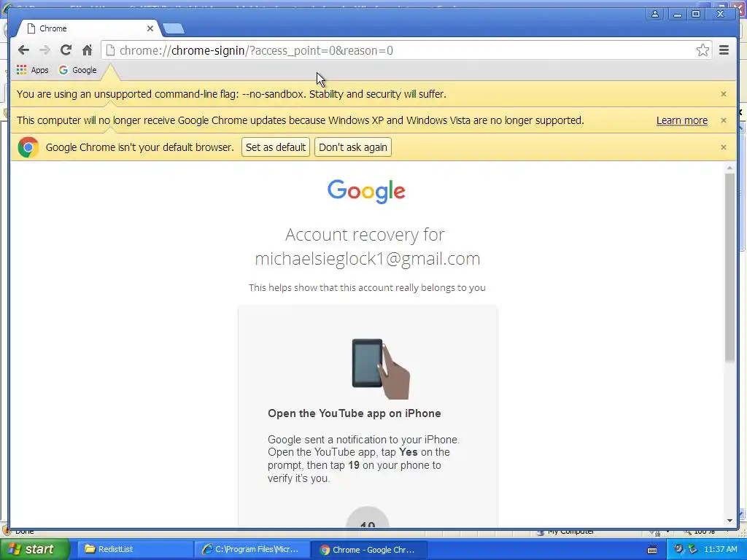Click the Chrome user profile button

[655, 15]
